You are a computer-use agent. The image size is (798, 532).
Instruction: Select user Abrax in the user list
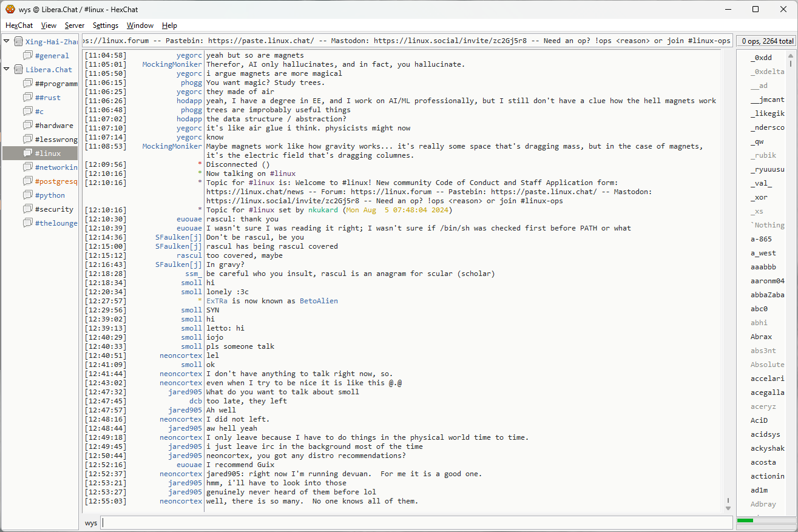coord(761,337)
